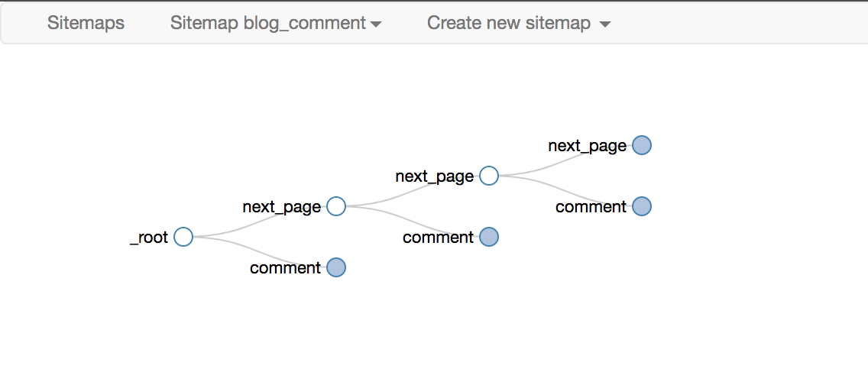Click the comment label below _root branch
This screenshot has height=385, width=868.
[285, 268]
